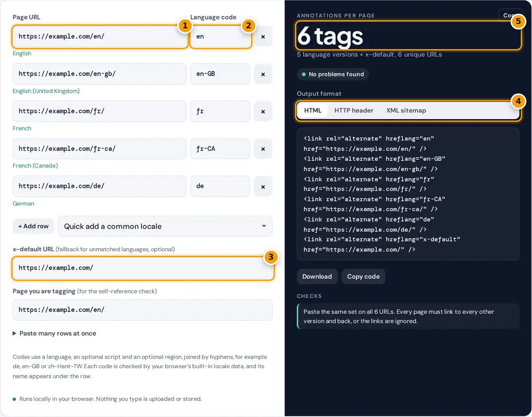Remove the en language row
The width and height of the screenshot is (532, 417).
263,36
